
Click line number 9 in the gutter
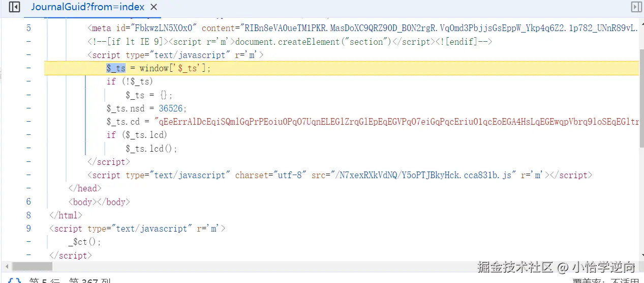click(28, 229)
